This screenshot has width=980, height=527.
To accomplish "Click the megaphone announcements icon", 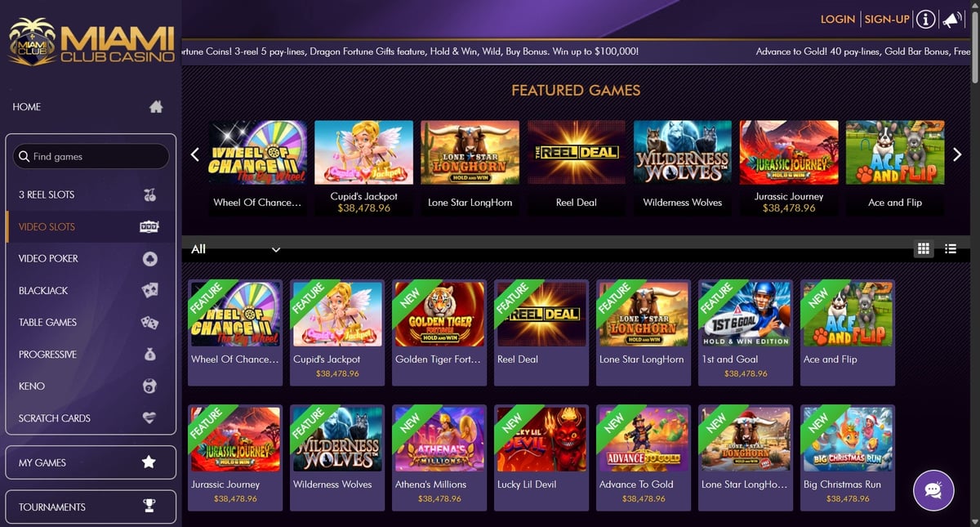I will (x=951, y=20).
